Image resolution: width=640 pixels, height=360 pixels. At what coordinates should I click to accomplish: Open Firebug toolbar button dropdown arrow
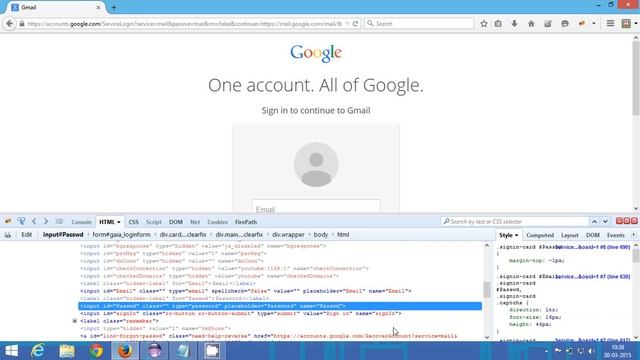[x=593, y=24]
